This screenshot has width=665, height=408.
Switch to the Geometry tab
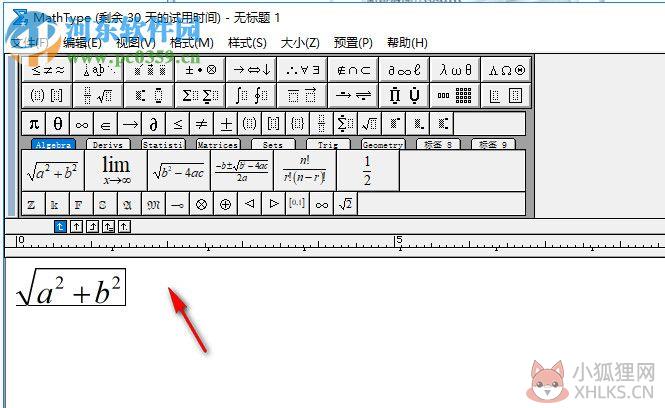pyautogui.click(x=383, y=145)
